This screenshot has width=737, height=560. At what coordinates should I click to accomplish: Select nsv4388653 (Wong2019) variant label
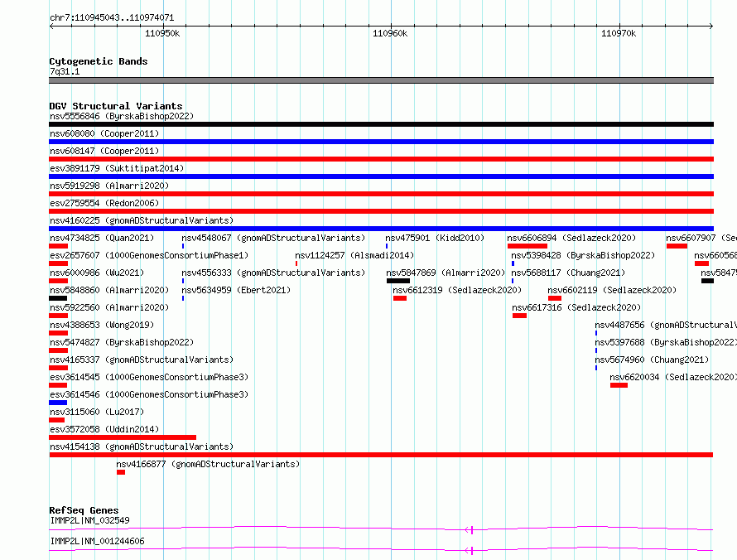tap(102, 325)
